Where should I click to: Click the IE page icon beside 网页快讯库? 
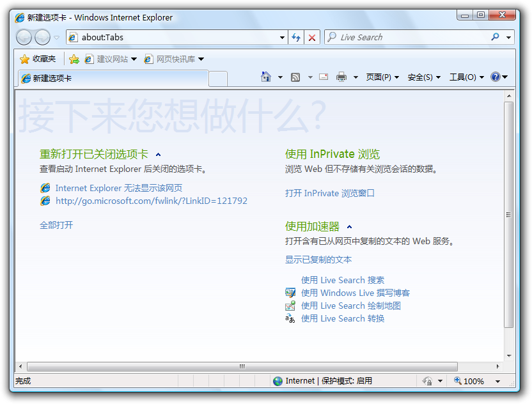tap(148, 59)
